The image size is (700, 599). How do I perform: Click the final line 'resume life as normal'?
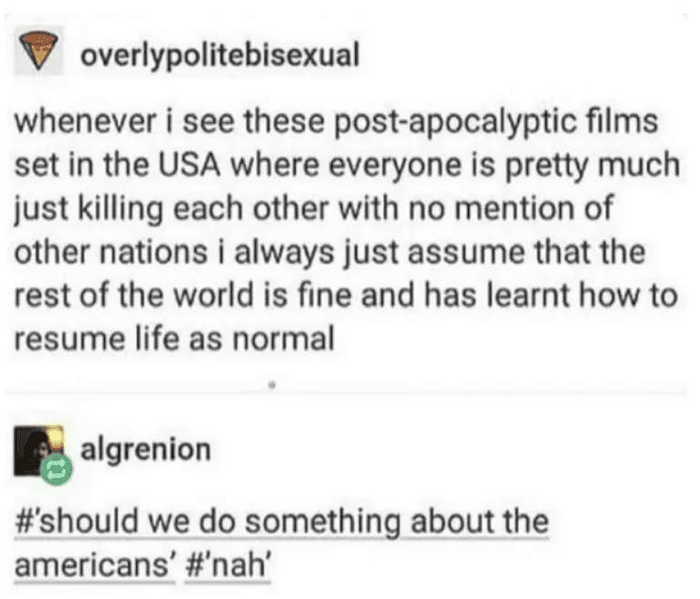click(175, 339)
